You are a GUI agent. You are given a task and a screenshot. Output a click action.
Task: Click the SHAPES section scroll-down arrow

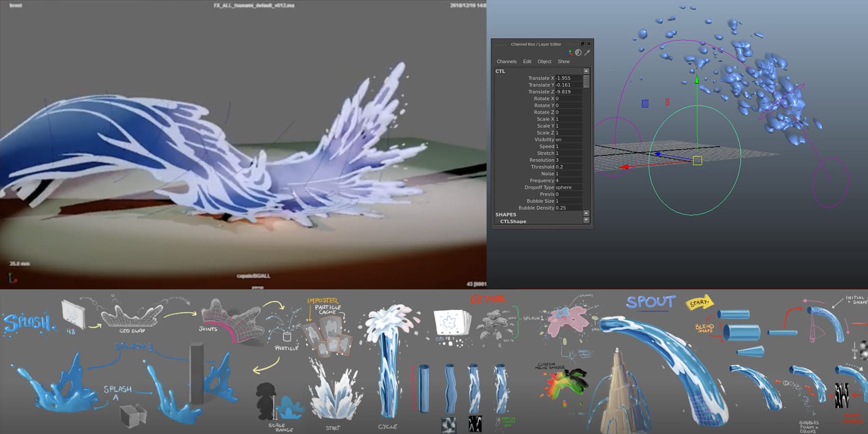coord(586,220)
